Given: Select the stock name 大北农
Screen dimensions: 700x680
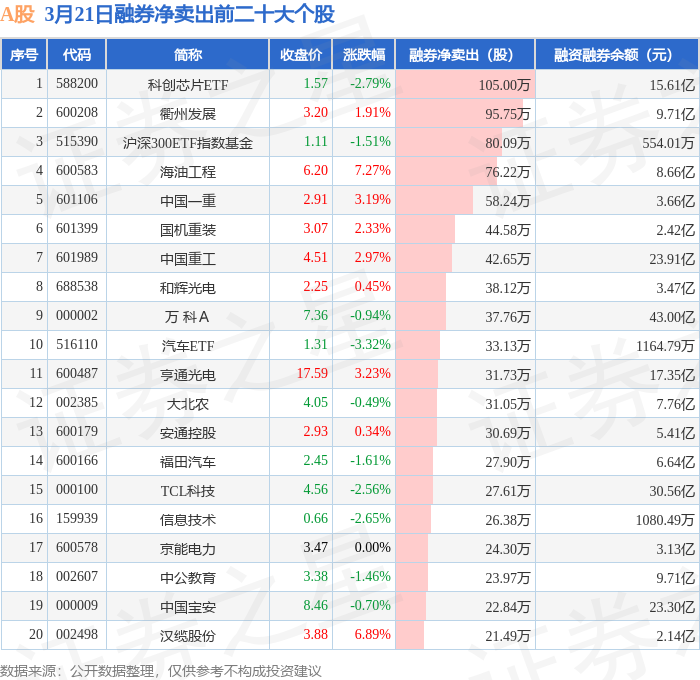Looking at the screenshot, I should click(188, 404).
